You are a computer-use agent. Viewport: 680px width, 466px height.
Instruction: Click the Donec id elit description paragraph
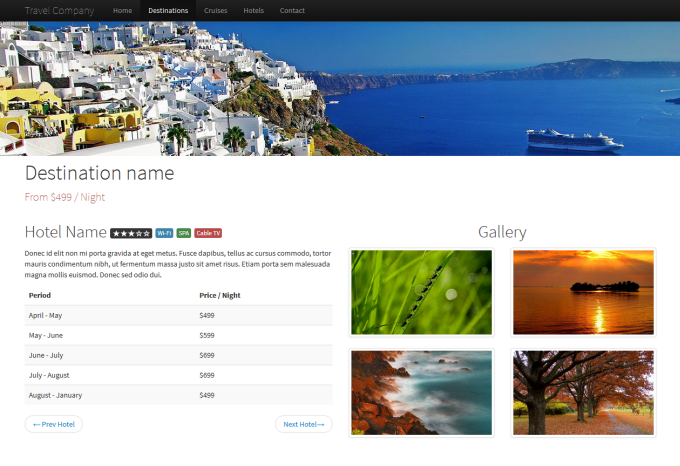(x=178, y=264)
